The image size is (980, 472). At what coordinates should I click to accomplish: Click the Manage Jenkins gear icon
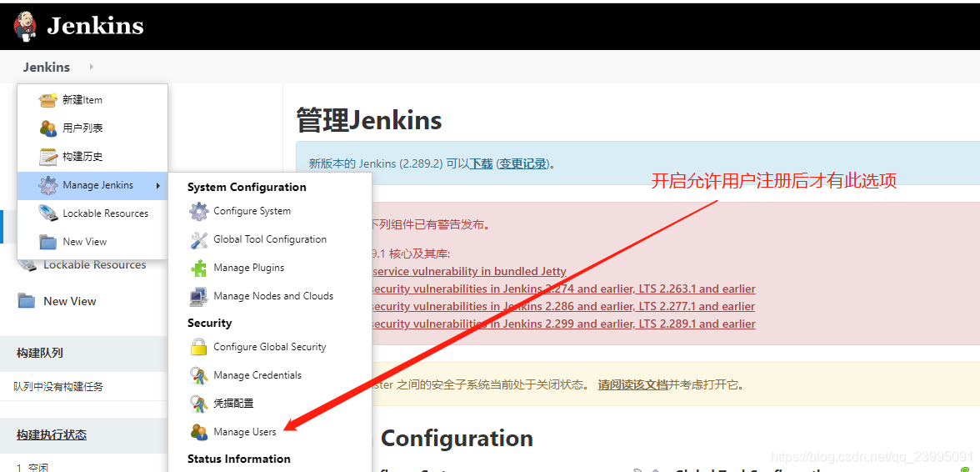(x=48, y=185)
